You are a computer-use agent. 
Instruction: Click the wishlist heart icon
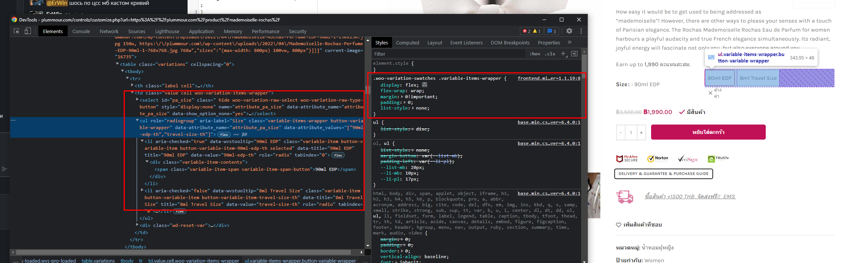[618, 225]
